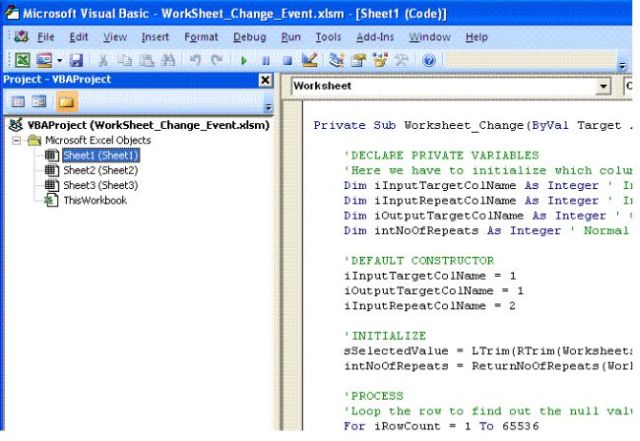Image resolution: width=640 pixels, height=441 pixels.
Task: Collapse the Microsoft Excel Objects folder
Action: pos(16,141)
